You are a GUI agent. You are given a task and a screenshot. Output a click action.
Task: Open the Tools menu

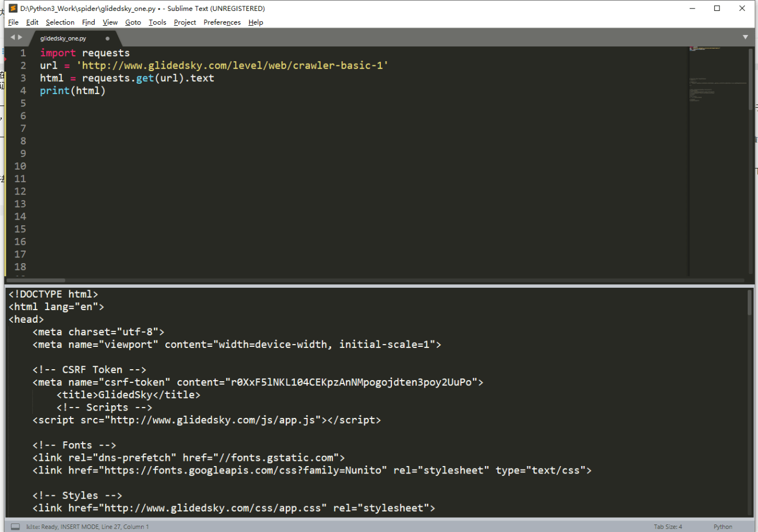pos(157,22)
